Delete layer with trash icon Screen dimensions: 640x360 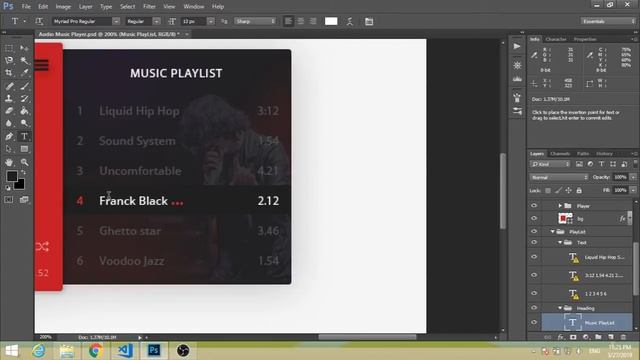tap(623, 337)
